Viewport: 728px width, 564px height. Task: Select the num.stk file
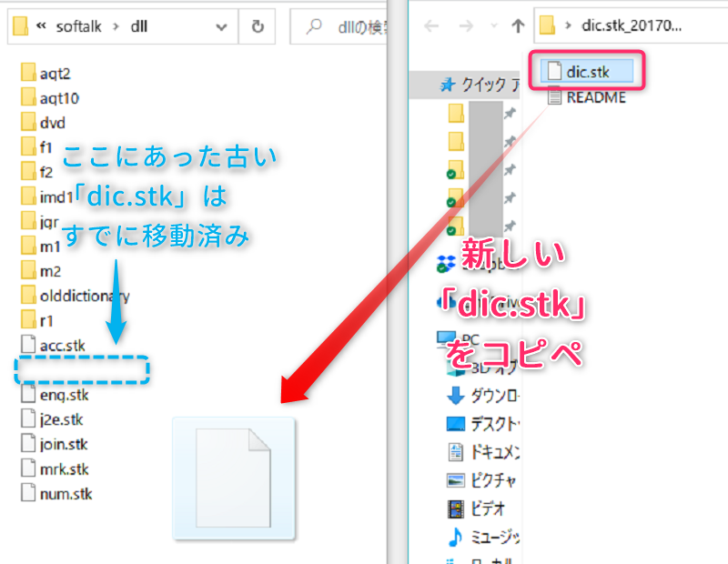point(66,494)
